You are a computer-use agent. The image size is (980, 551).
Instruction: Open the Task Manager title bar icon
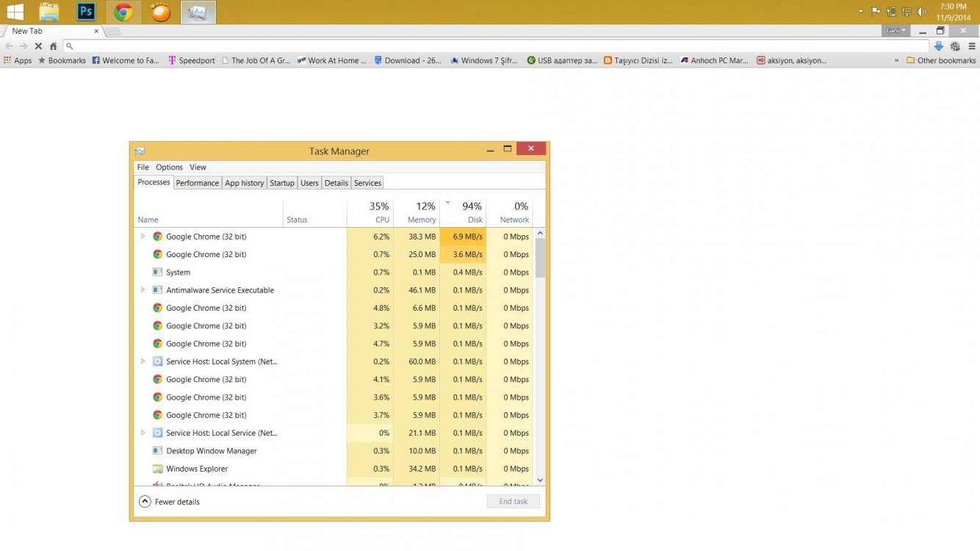click(x=140, y=151)
